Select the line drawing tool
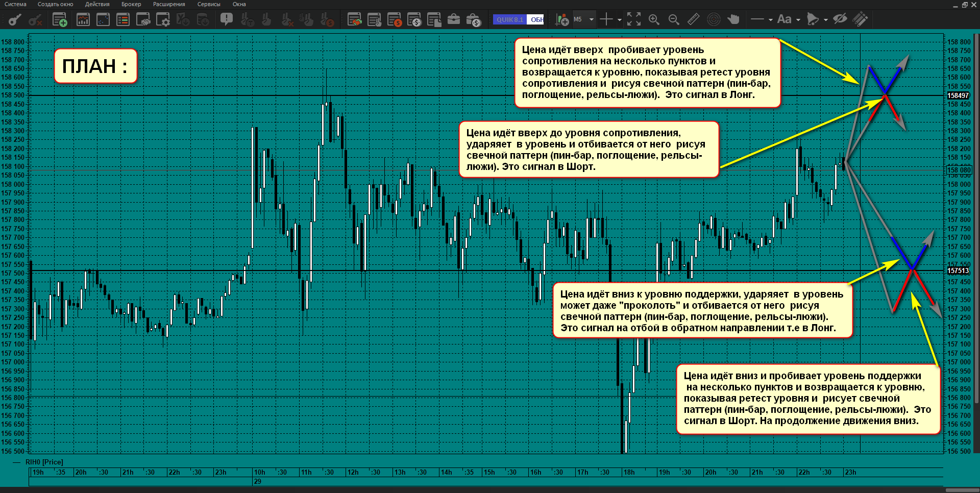 [x=757, y=19]
